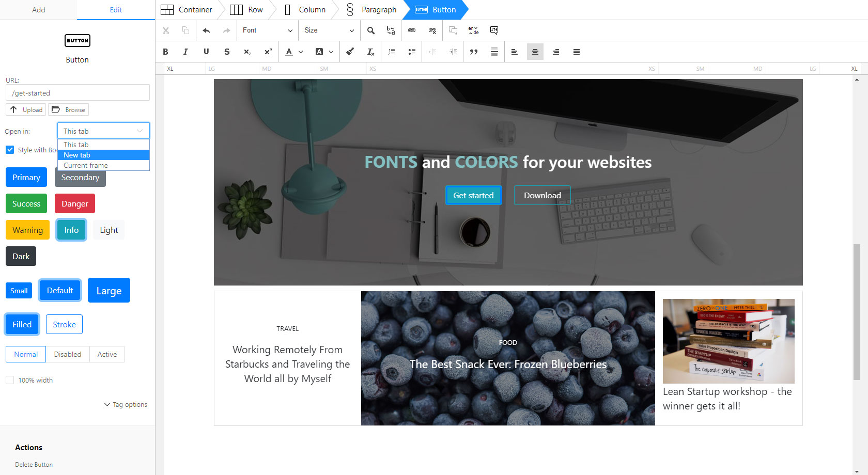
Task: Choose the Danger red color style
Action: [75, 203]
